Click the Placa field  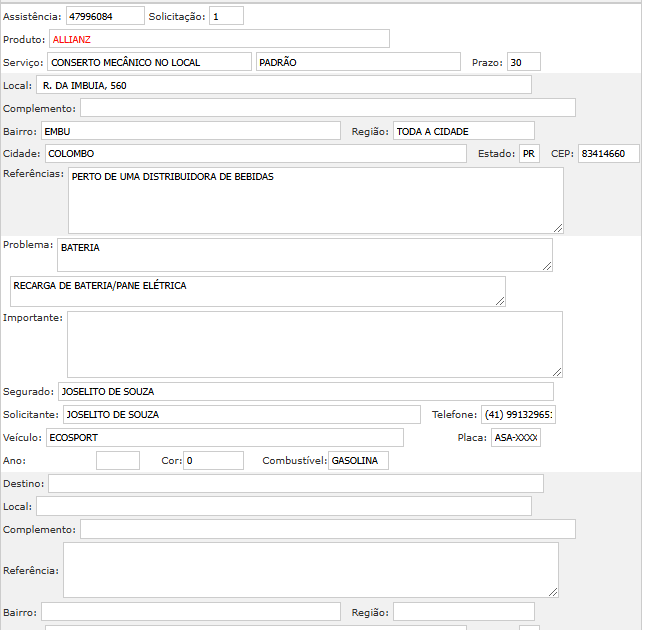(515, 437)
